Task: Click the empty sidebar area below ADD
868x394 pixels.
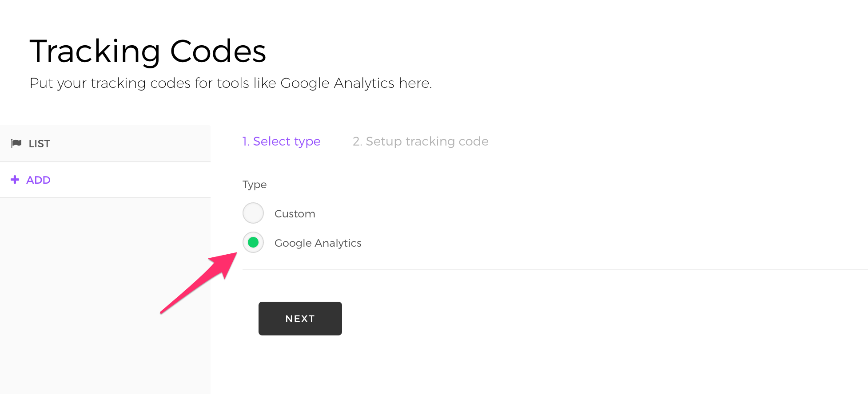Action: pyautogui.click(x=105, y=295)
